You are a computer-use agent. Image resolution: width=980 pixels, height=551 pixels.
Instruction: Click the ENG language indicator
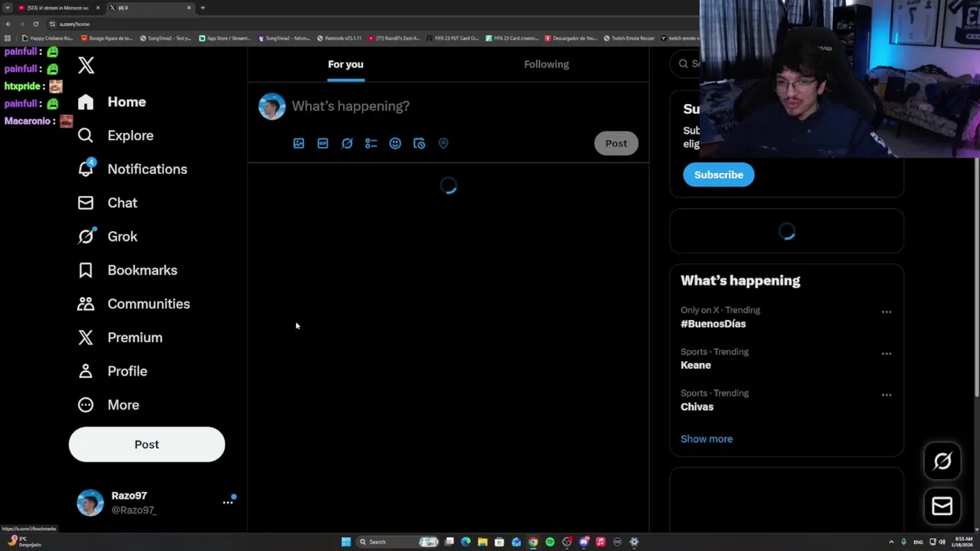coord(919,542)
